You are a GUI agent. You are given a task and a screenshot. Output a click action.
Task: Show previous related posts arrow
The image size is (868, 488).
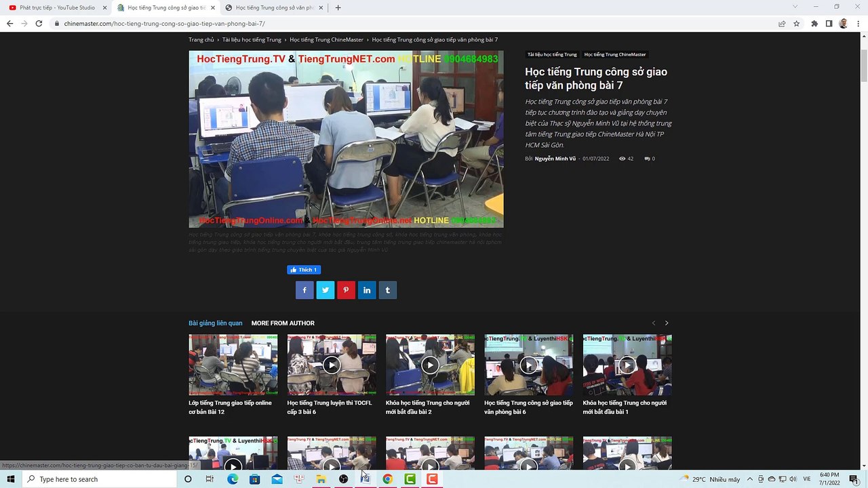click(x=654, y=323)
